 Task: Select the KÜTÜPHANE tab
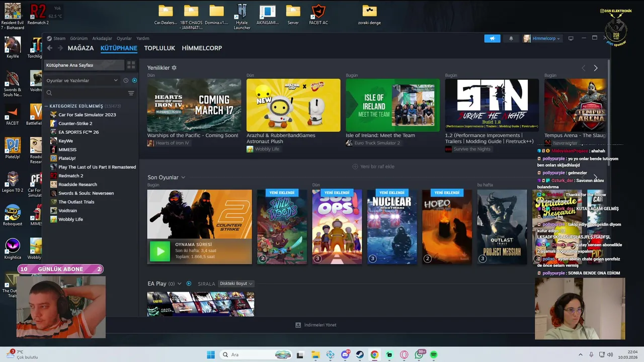[x=119, y=48]
